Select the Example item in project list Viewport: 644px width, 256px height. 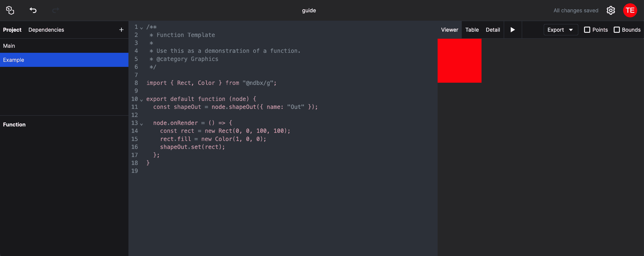pos(64,60)
